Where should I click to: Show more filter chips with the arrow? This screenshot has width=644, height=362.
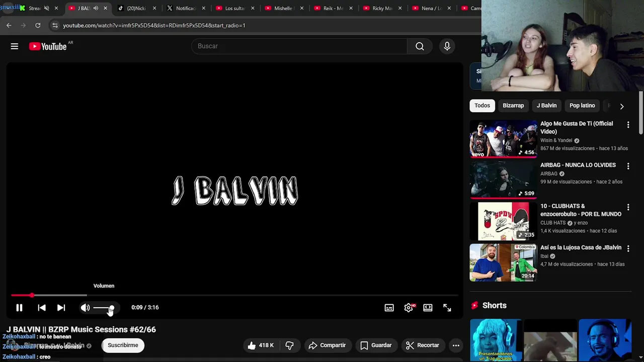click(622, 106)
